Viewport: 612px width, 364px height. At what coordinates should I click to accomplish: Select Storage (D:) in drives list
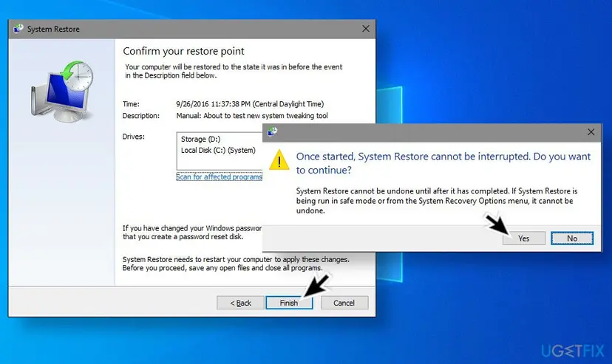point(200,139)
